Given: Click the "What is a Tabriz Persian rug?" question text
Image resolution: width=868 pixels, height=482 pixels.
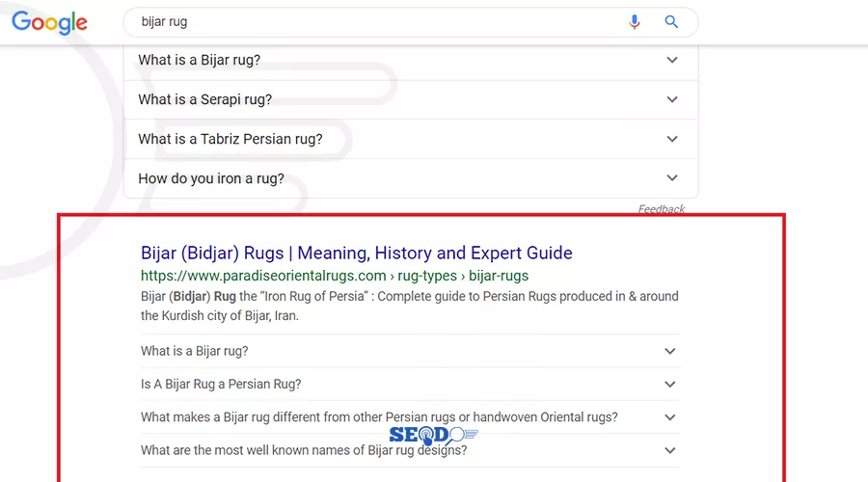Looking at the screenshot, I should (x=231, y=139).
